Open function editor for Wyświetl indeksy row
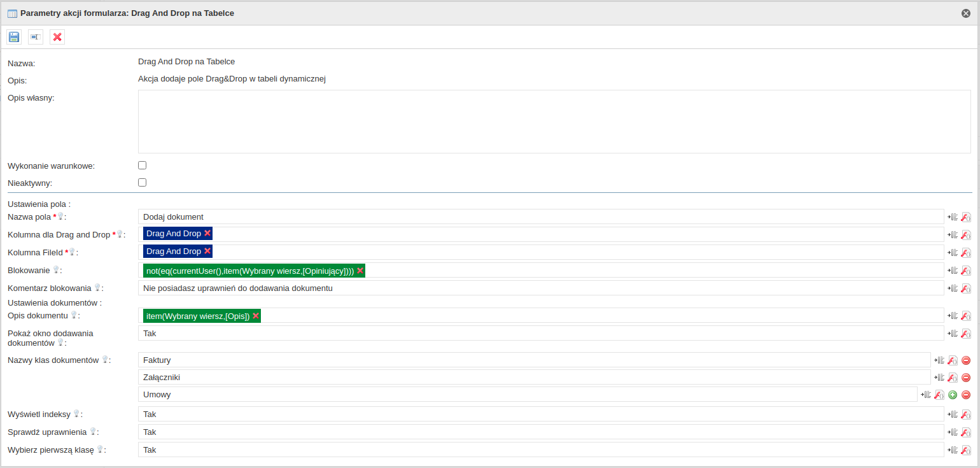 pos(966,414)
